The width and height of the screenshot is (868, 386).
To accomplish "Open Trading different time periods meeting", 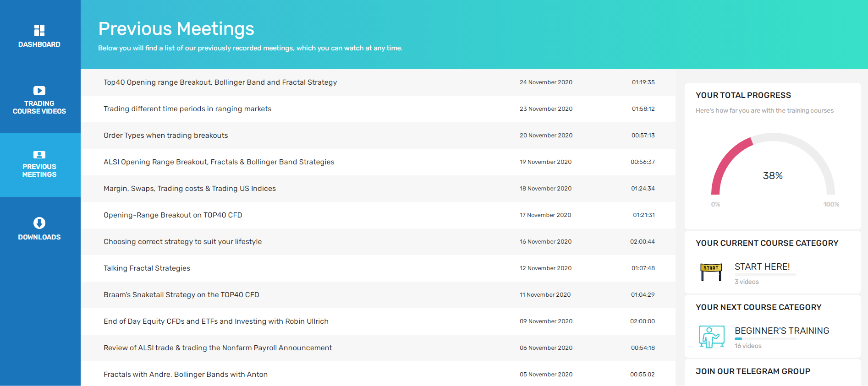I will click(187, 109).
